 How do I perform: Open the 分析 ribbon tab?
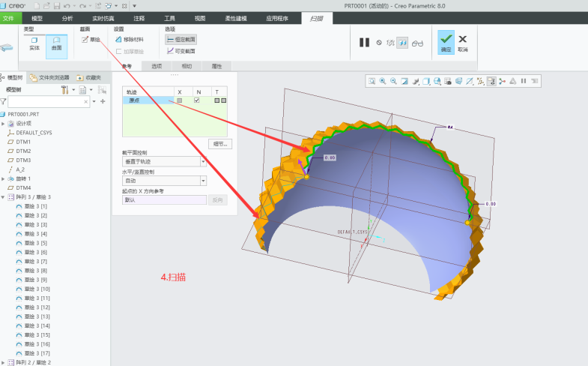(x=67, y=17)
